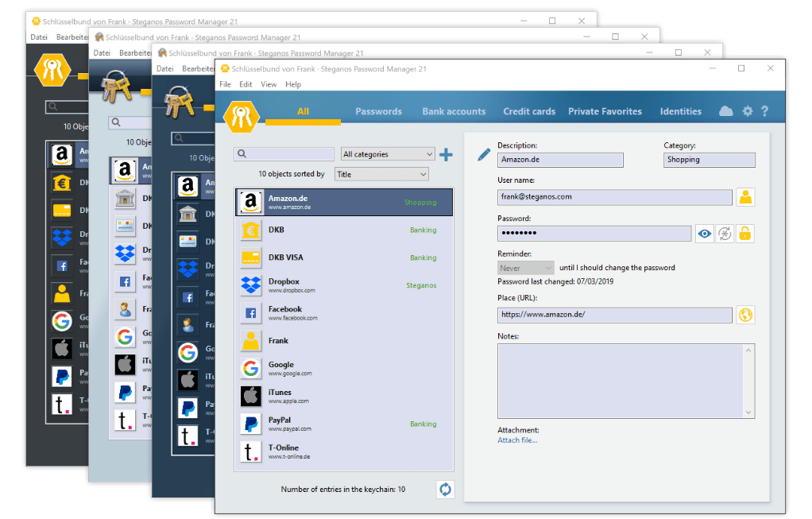Select the Frank identity entry
812x519 pixels.
344,341
